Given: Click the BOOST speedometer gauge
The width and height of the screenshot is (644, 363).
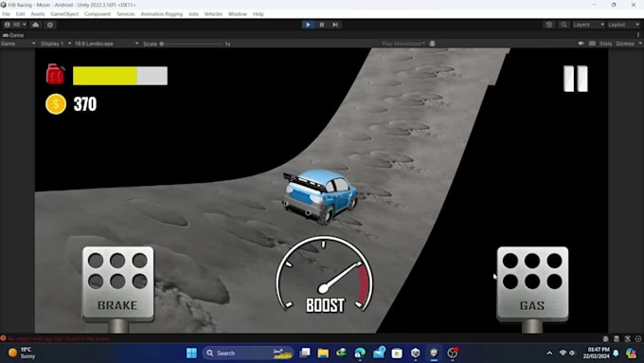Looking at the screenshot, I should pos(325,276).
